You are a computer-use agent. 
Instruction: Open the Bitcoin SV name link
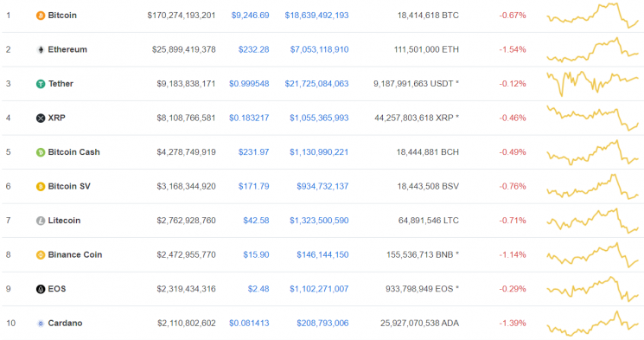click(x=69, y=186)
